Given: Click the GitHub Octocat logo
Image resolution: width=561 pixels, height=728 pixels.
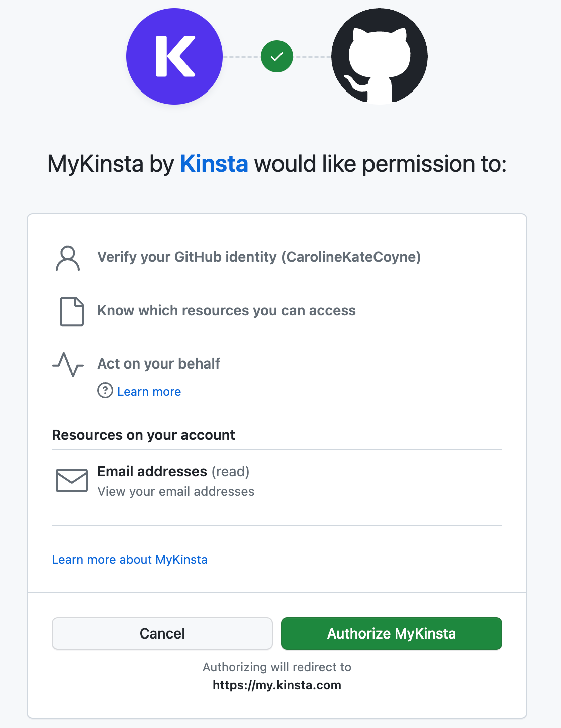Looking at the screenshot, I should point(380,56).
